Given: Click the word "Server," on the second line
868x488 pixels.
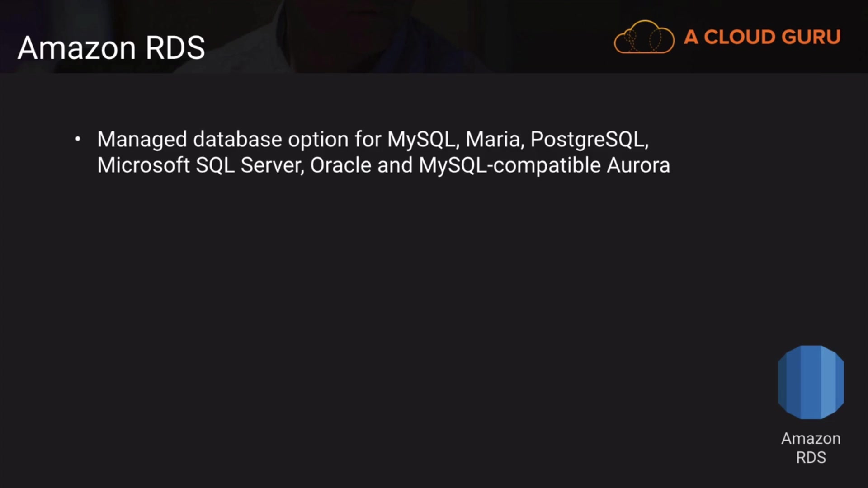Looking at the screenshot, I should pos(272,165).
